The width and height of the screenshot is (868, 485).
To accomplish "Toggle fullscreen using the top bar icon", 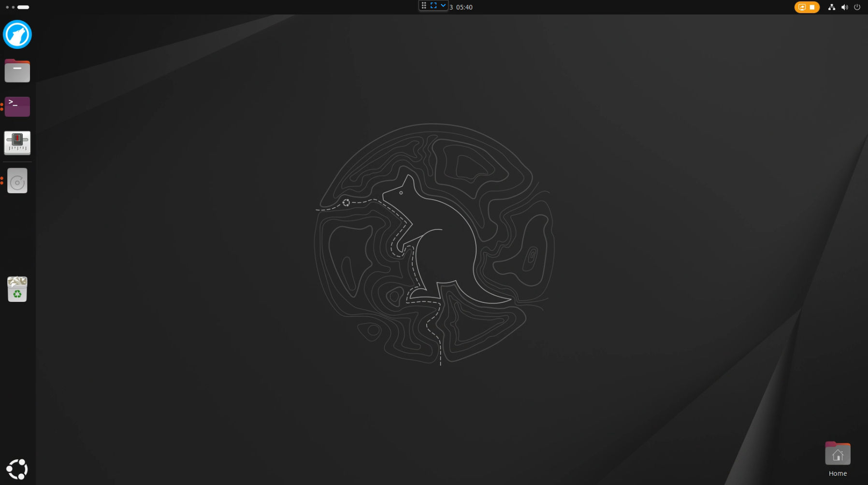I will click(x=433, y=5).
